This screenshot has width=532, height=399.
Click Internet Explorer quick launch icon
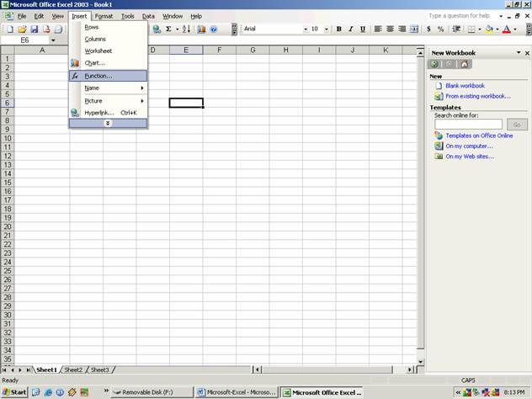[x=48, y=392]
